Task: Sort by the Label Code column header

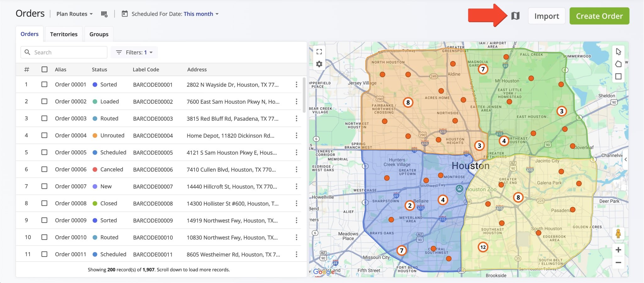Action: click(146, 69)
